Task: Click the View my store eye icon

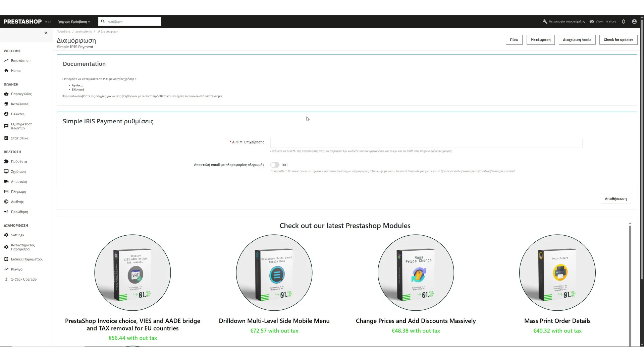Action: tap(592, 21)
